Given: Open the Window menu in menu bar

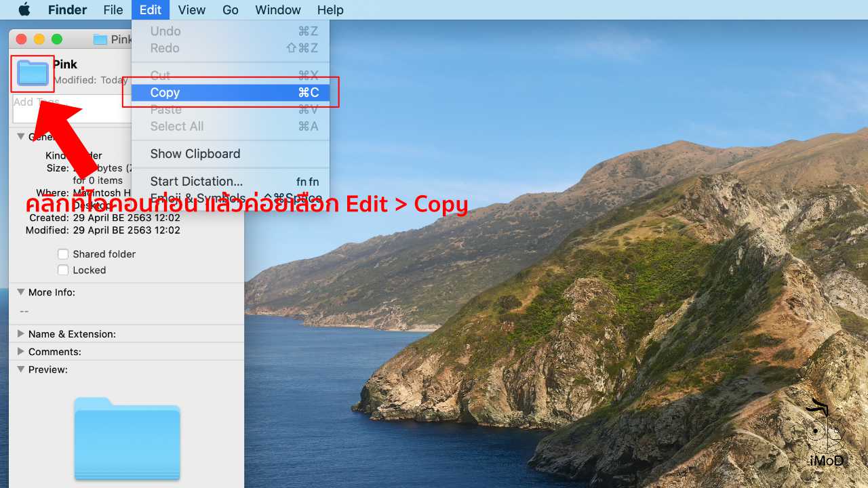Looking at the screenshot, I should click(x=278, y=9).
